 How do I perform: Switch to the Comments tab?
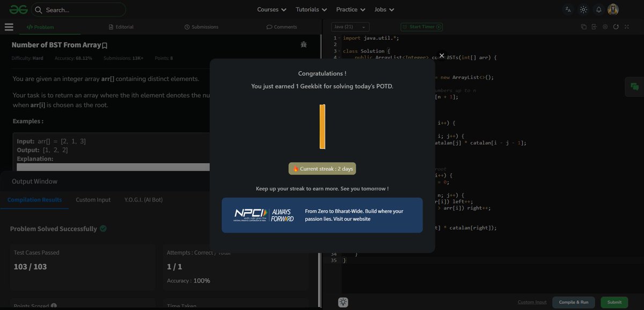[282, 27]
